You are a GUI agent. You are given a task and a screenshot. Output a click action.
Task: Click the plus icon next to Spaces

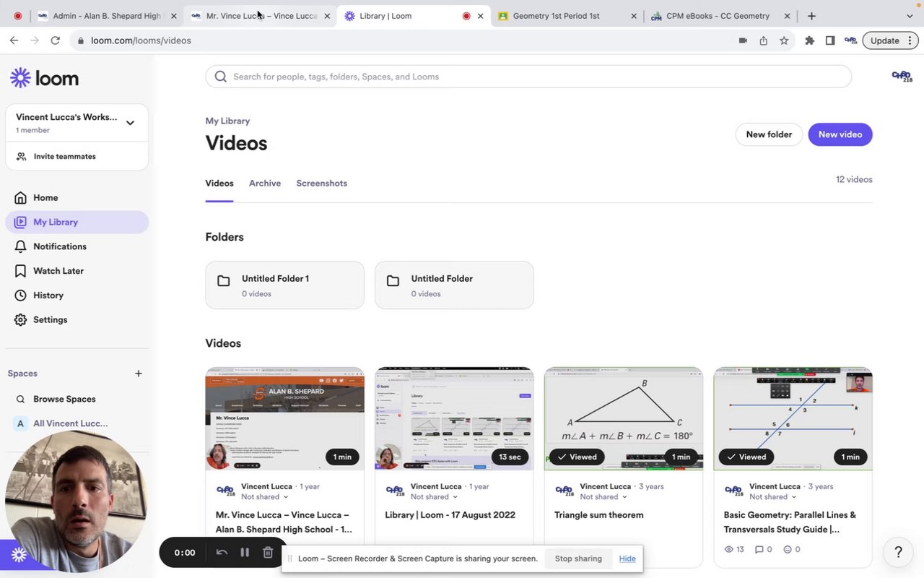(x=139, y=374)
